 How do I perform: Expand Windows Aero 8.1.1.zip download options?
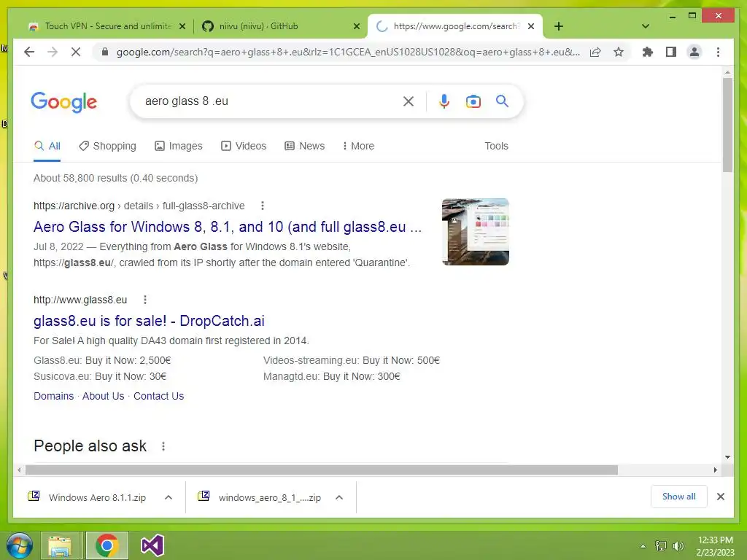pos(169,497)
